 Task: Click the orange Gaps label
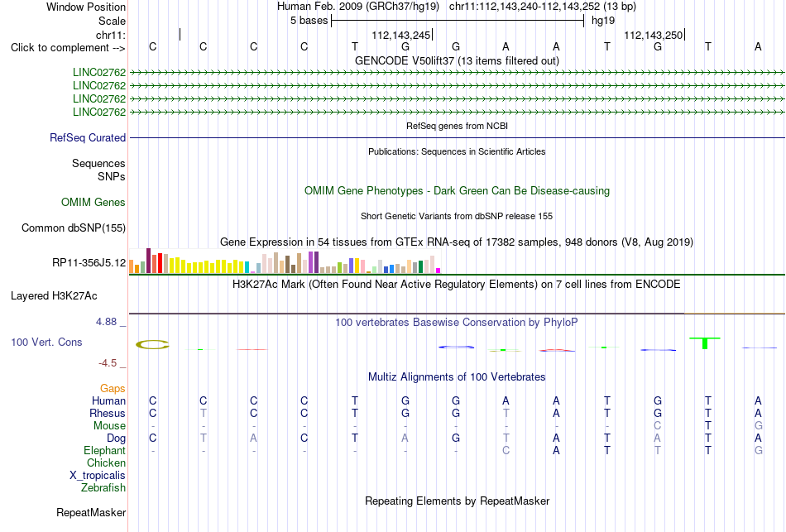(x=113, y=389)
